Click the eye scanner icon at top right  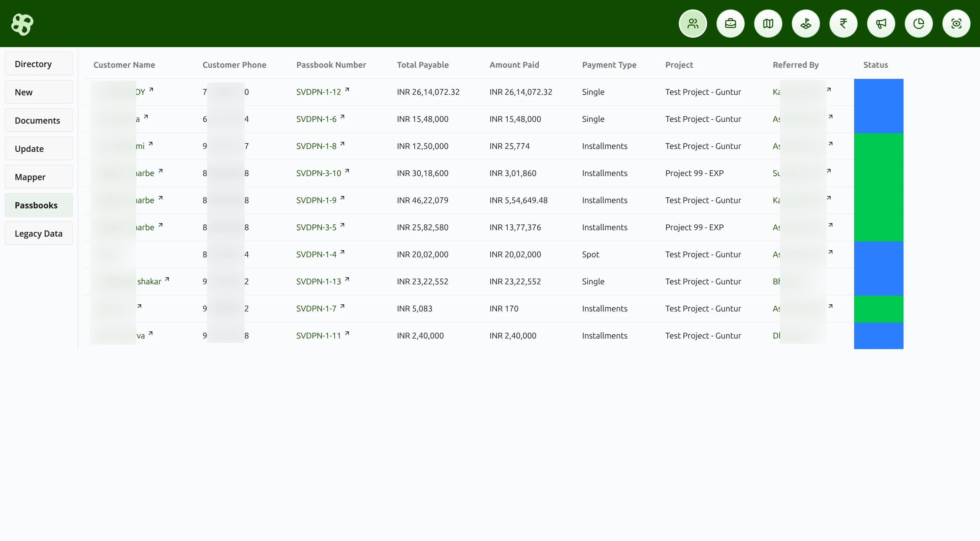956,23
